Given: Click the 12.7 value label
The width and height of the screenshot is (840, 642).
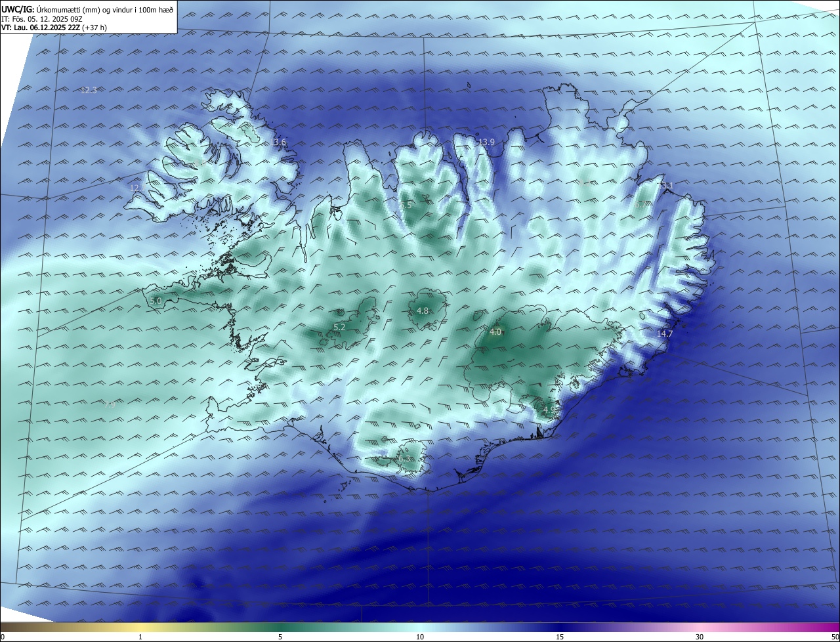Looking at the screenshot, I should pos(137,188).
